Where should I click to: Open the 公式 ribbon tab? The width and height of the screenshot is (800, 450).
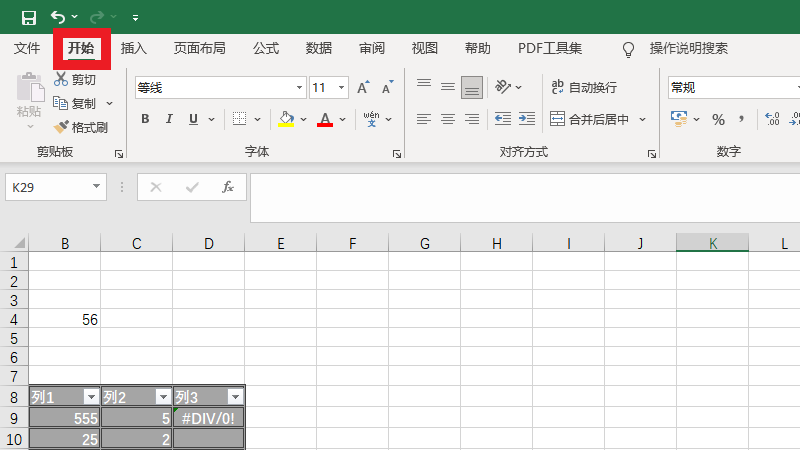pyautogui.click(x=266, y=48)
